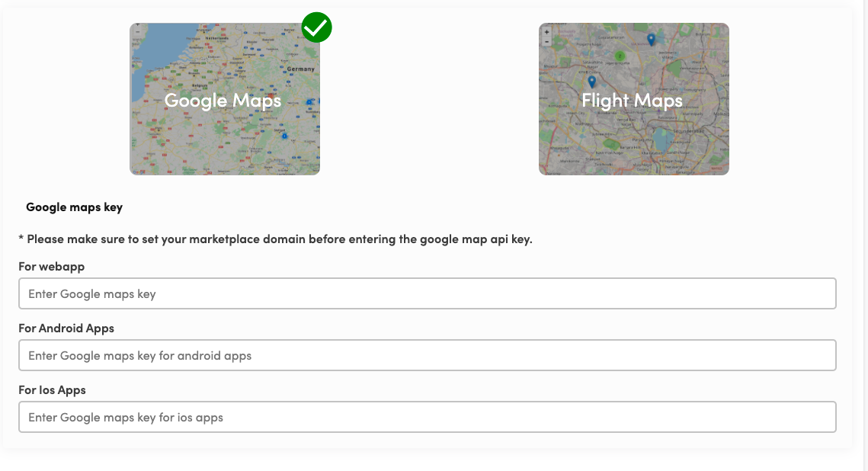Click the Germany label on the Google map
This screenshot has height=471, width=868.
[300, 69]
